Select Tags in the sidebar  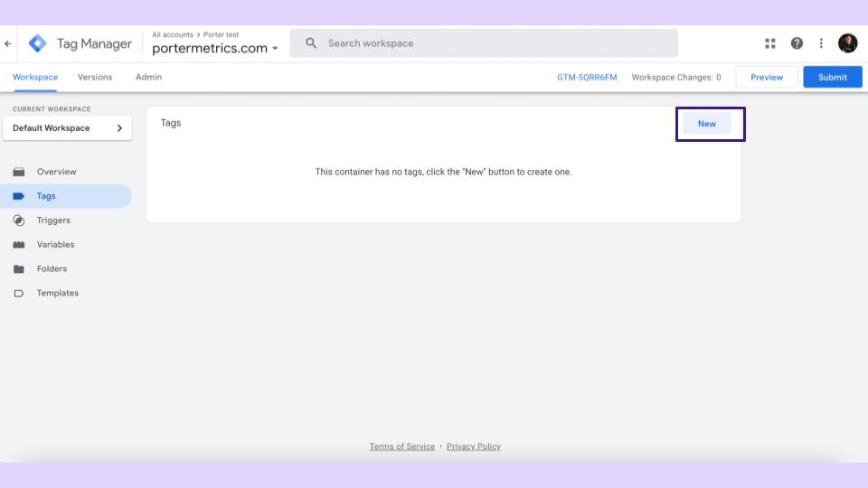pos(66,196)
